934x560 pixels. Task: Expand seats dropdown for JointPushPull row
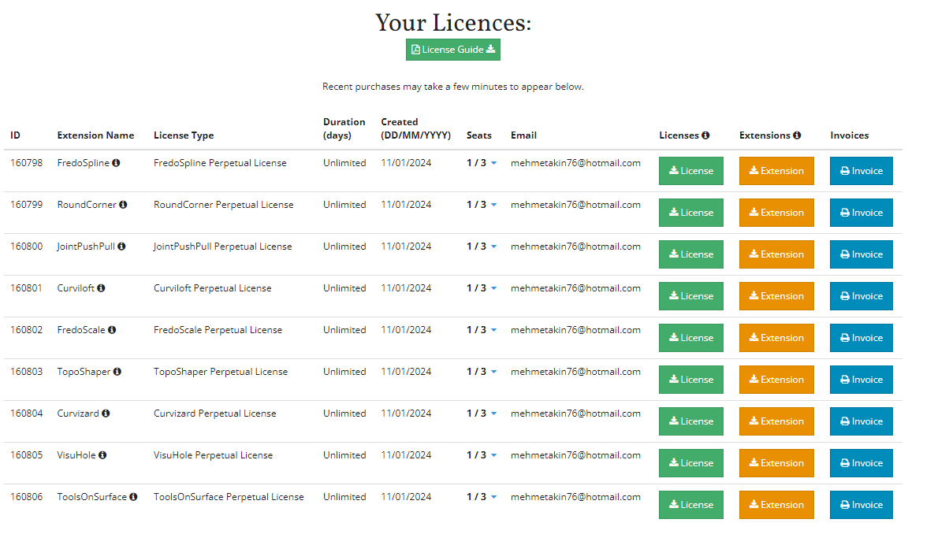[x=494, y=247]
